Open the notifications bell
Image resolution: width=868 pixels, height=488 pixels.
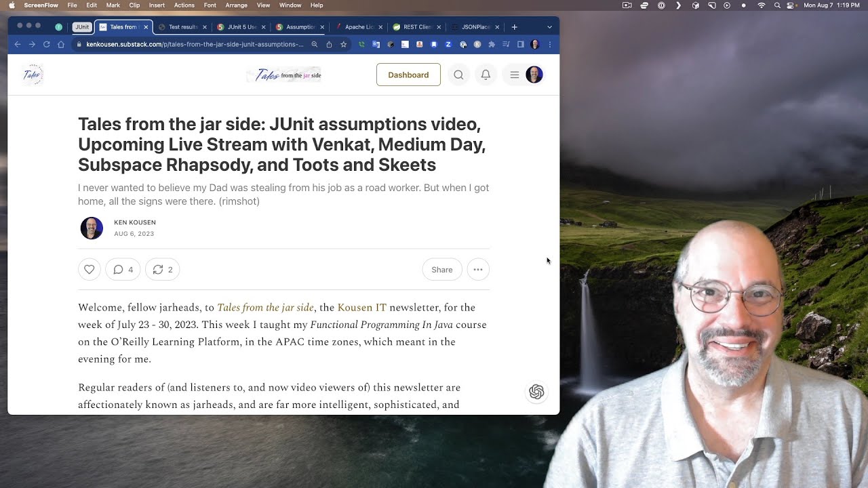pyautogui.click(x=486, y=75)
